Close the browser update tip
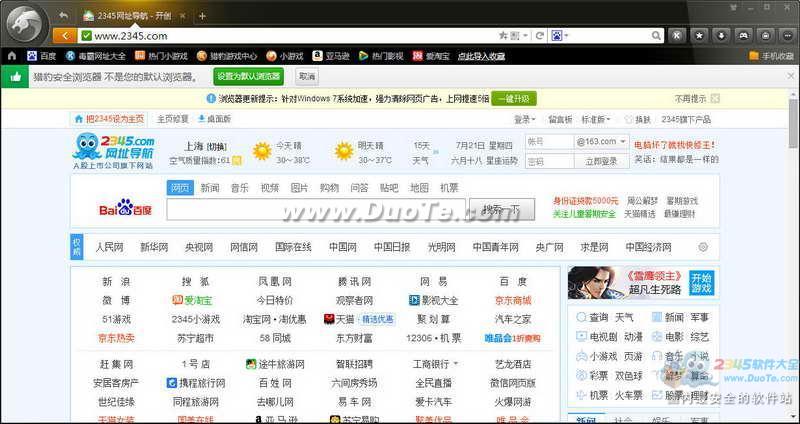Image resolution: width=800 pixels, height=424 pixels. [715, 98]
